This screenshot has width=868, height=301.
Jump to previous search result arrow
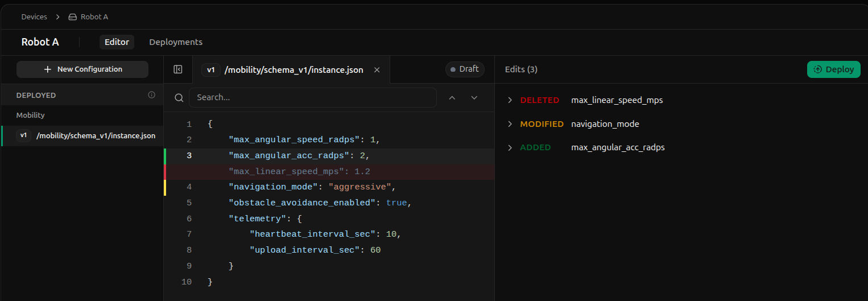click(x=452, y=98)
